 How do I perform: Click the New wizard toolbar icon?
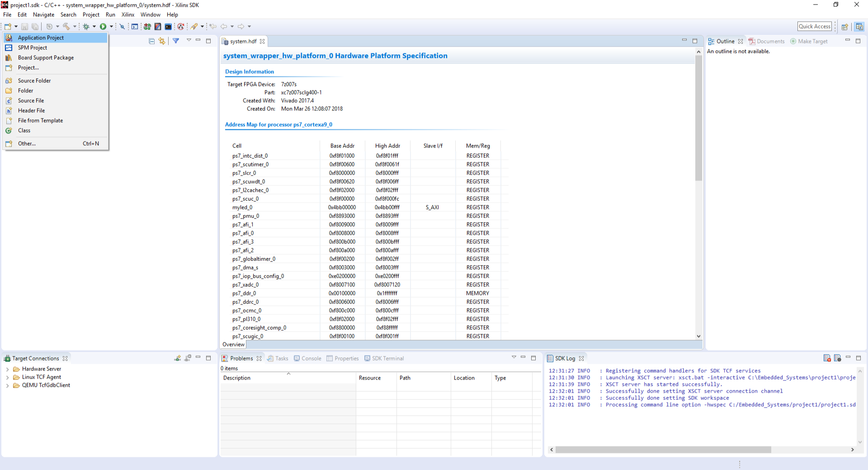click(x=8, y=27)
